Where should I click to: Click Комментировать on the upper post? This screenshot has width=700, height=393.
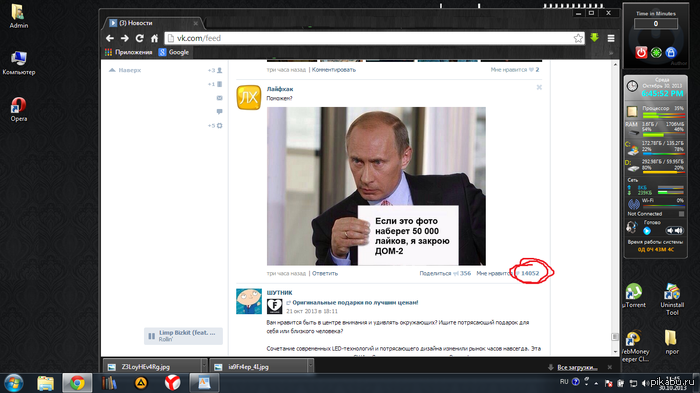pos(334,70)
